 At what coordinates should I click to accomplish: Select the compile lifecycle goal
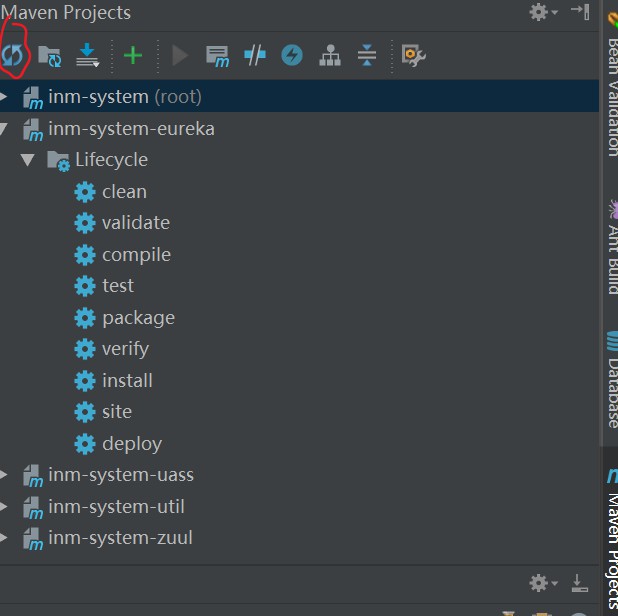click(x=136, y=255)
